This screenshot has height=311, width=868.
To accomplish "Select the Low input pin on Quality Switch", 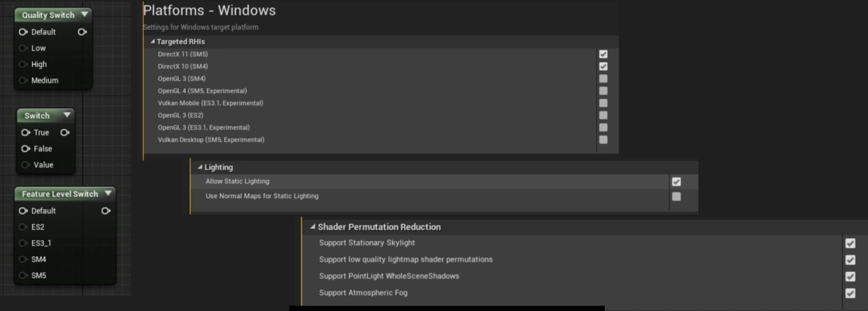I will (23, 48).
